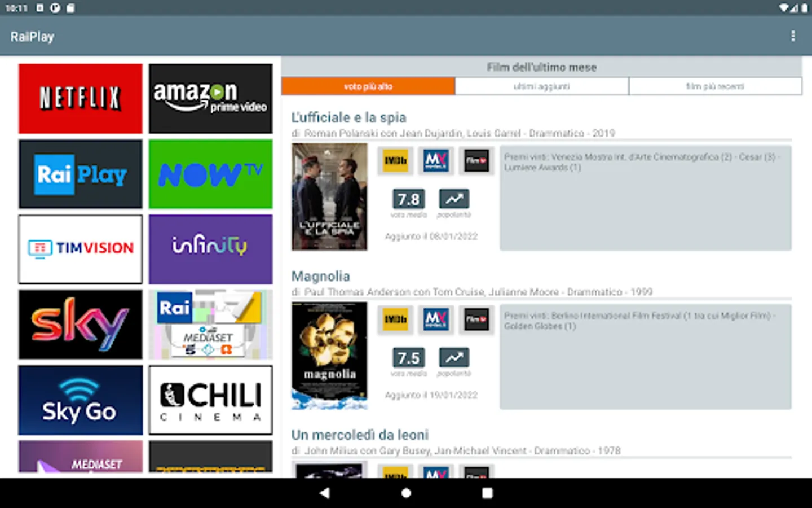This screenshot has height=508, width=812.
Task: Open IMDb link for L'ufficiale e la spia
Action: click(395, 161)
